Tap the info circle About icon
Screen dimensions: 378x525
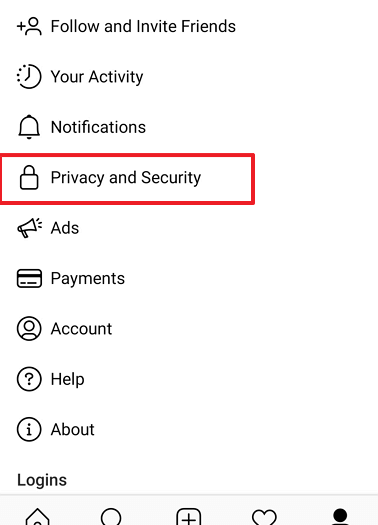coord(29,429)
